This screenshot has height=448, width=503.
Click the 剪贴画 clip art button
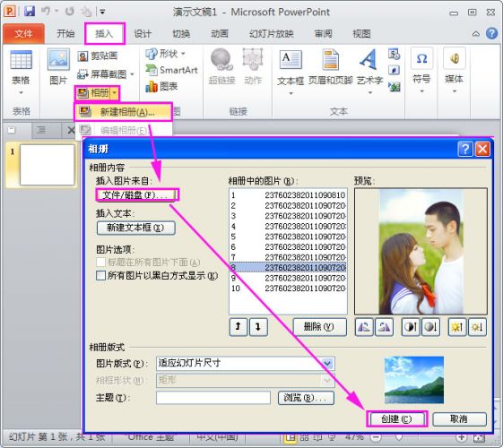point(98,56)
